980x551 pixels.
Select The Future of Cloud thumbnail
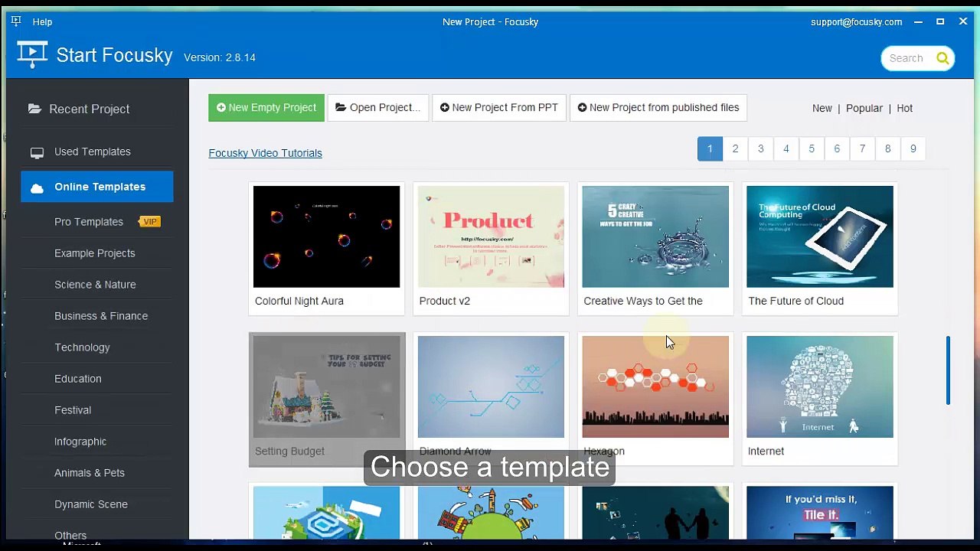pos(820,236)
